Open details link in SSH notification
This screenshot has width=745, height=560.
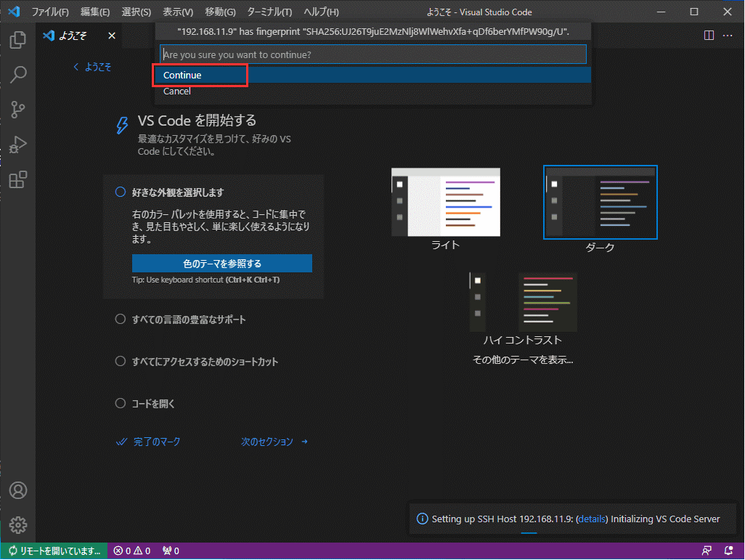pos(591,519)
